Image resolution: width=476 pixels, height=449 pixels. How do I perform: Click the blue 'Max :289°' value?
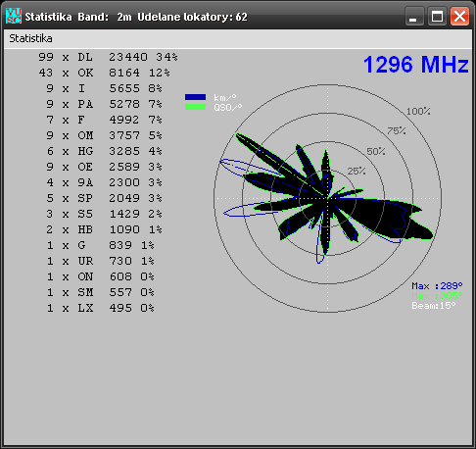[x=437, y=286]
